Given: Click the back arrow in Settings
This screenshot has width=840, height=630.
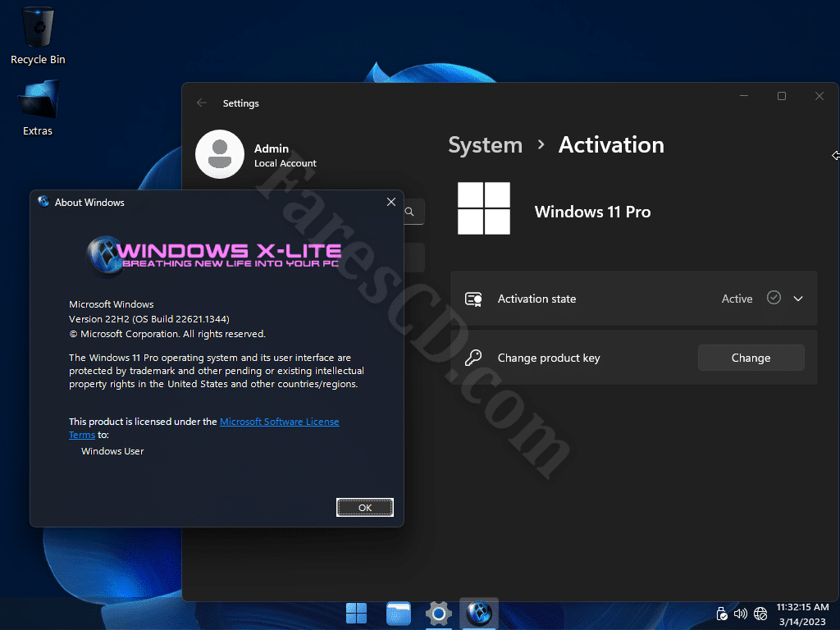Looking at the screenshot, I should click(202, 103).
